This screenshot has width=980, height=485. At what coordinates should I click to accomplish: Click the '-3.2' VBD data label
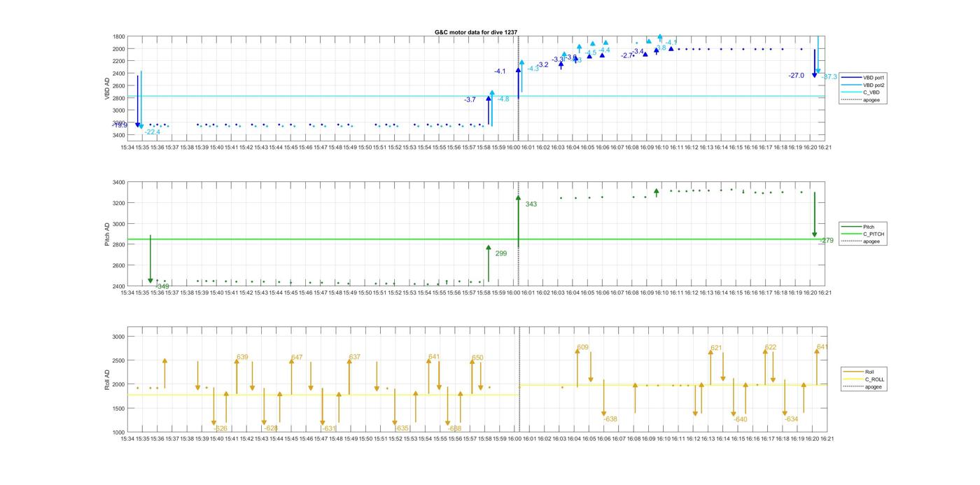click(543, 65)
